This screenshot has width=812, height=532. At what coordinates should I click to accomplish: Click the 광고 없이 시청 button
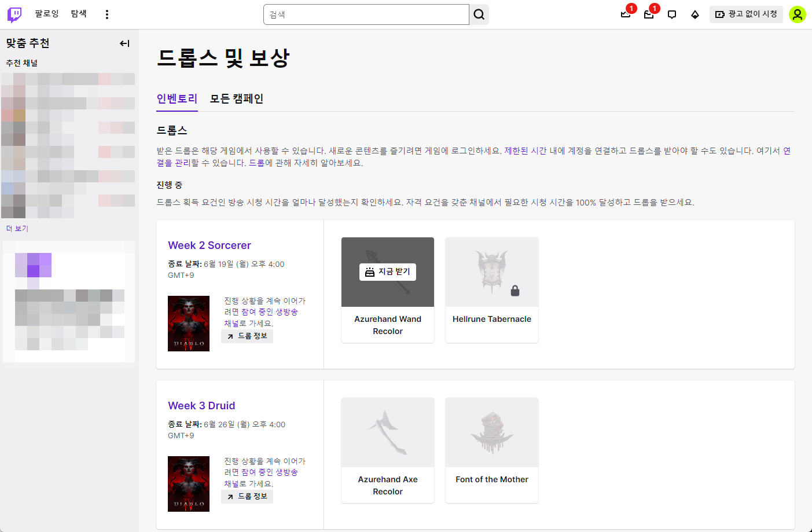click(x=746, y=14)
